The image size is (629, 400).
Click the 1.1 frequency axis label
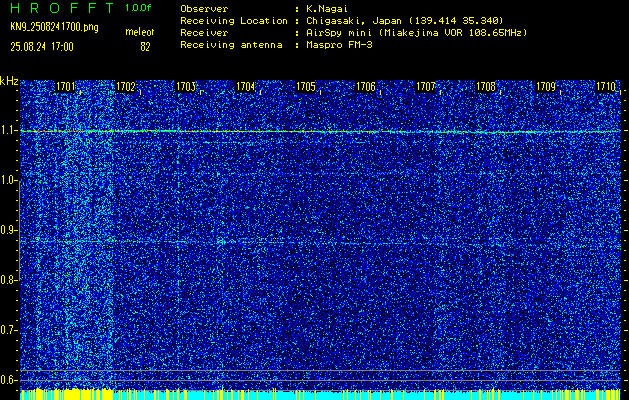click(x=8, y=130)
